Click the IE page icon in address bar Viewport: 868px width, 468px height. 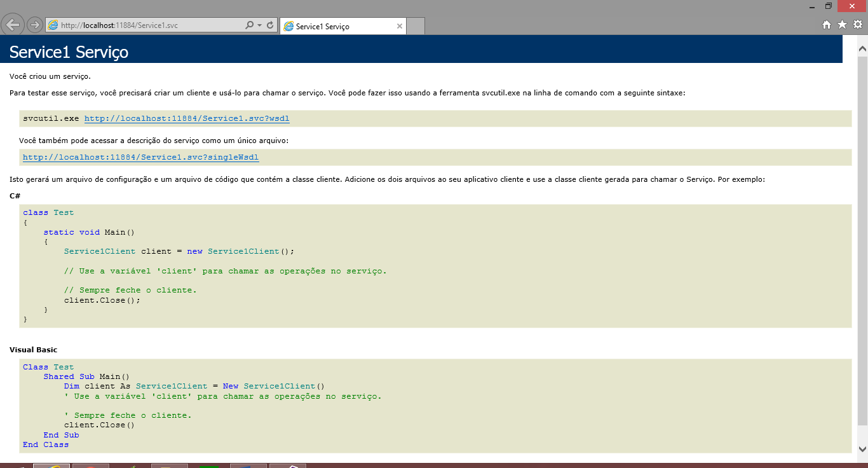click(53, 25)
